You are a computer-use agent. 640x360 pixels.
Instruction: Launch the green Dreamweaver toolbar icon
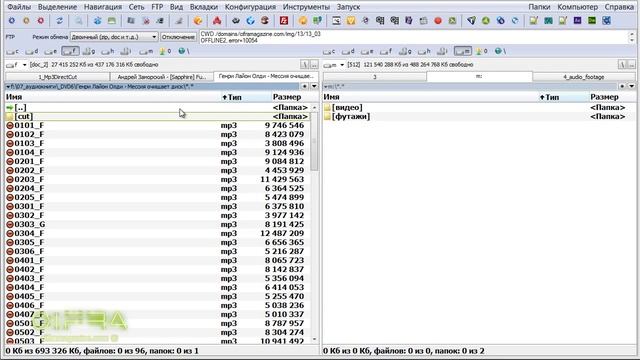592,20
